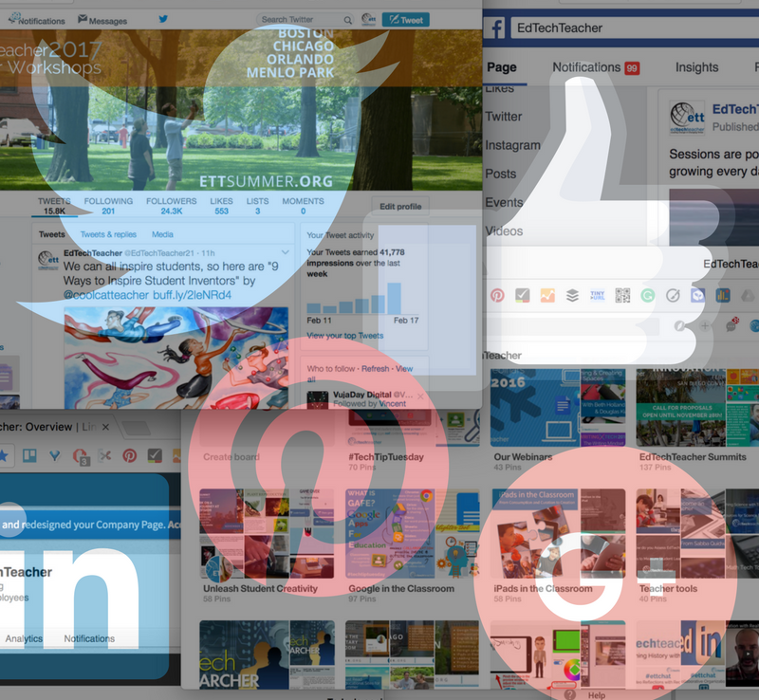Open Notifications in the Twitter navigation bar

[37, 20]
